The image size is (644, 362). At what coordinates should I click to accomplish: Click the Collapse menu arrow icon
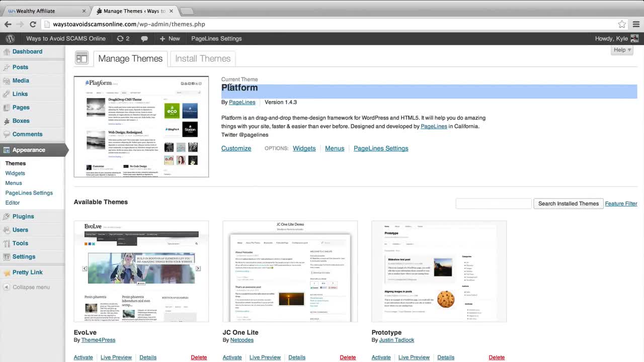coord(7,287)
